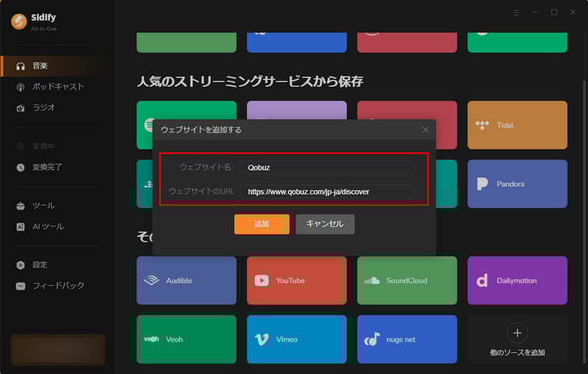
Task: Open the hamburger menu in title bar
Action: (x=517, y=12)
